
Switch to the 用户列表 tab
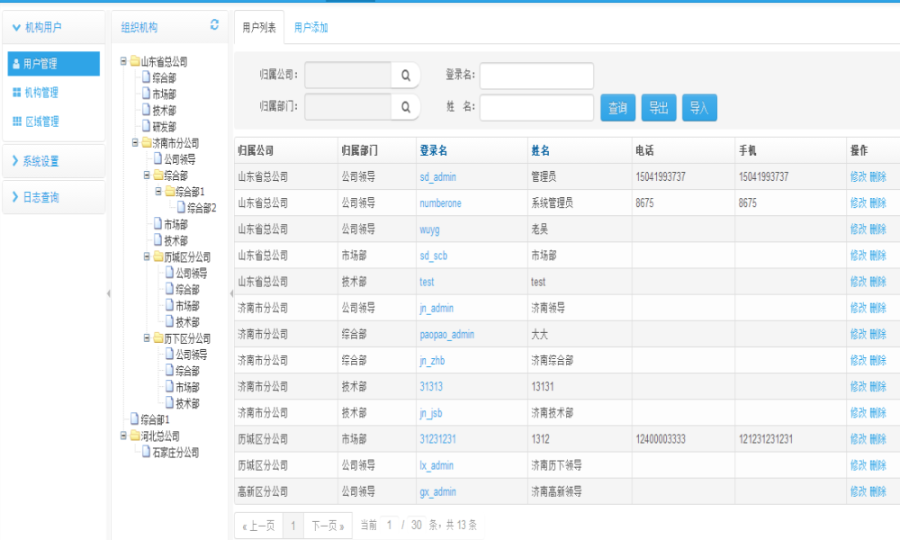coord(259,27)
